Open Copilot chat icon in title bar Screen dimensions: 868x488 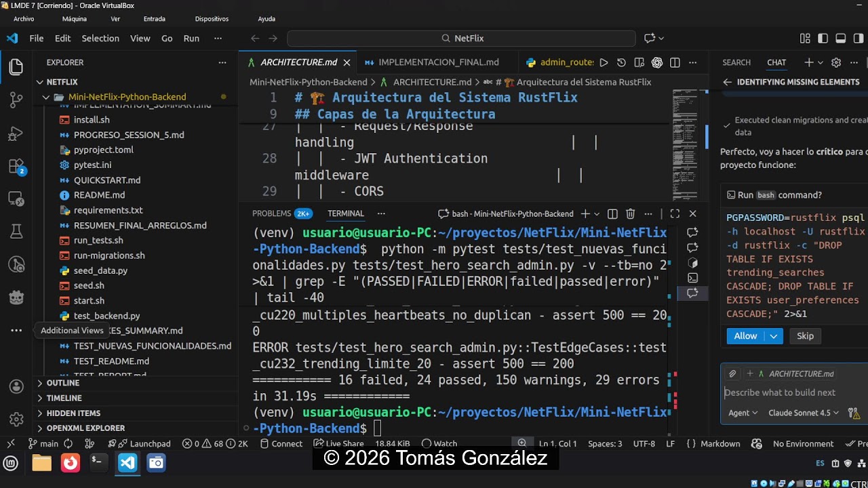[x=650, y=39]
